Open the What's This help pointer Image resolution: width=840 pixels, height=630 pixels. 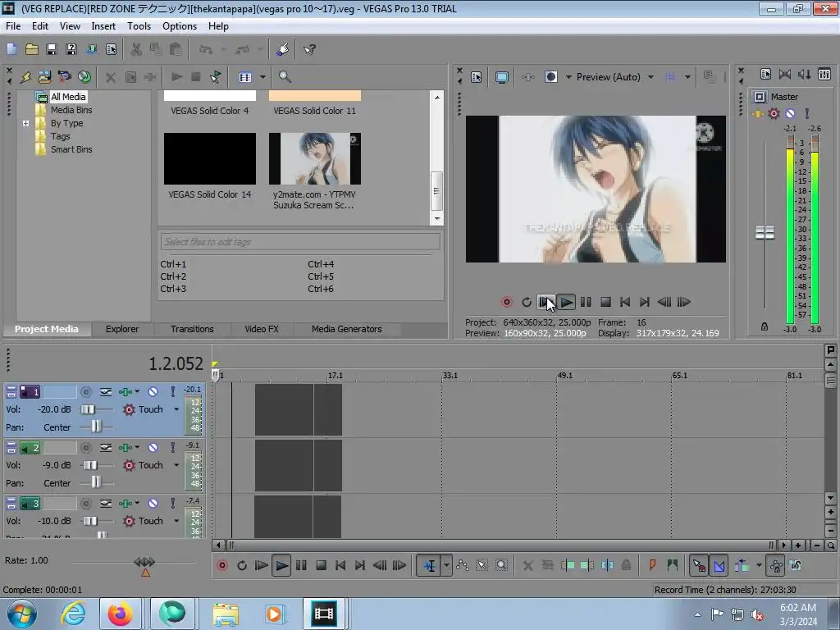click(309, 49)
